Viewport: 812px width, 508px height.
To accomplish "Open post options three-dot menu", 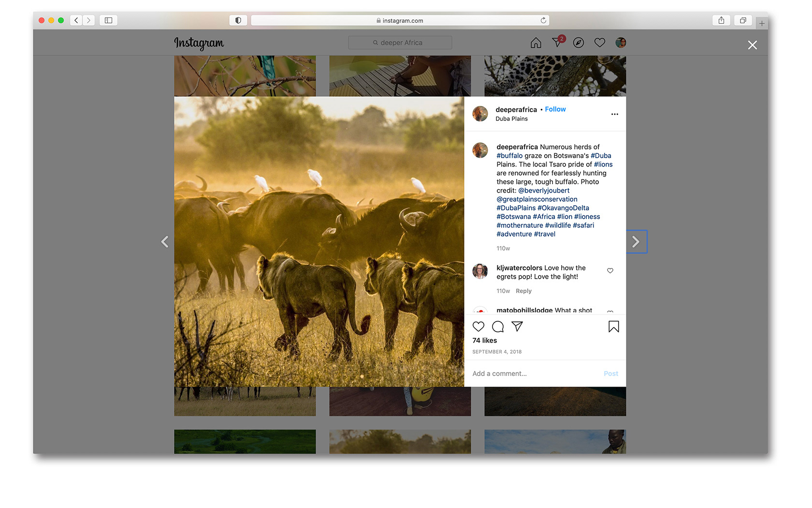I will (x=614, y=114).
